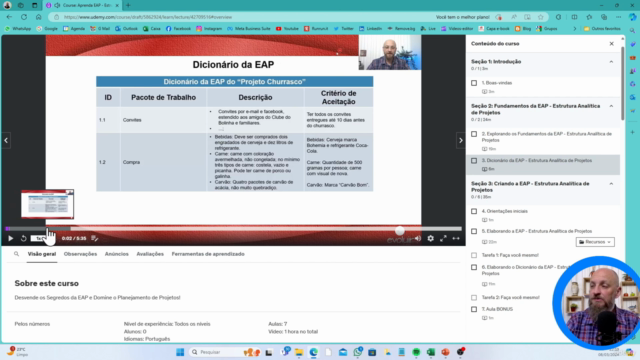The height and width of the screenshot is (360, 640).
Task: Click the video preview thumbnail
Action: (x=47, y=204)
